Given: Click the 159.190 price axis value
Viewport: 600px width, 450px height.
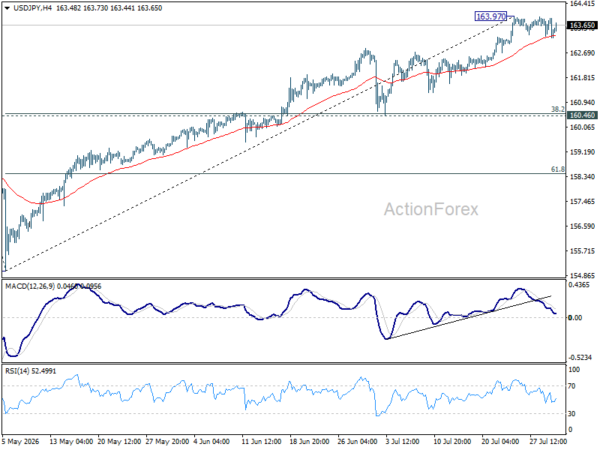Looking at the screenshot, I should coord(582,152).
